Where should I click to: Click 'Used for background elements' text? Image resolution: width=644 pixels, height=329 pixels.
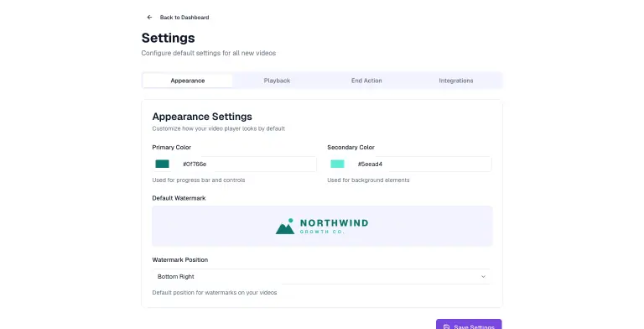(x=368, y=180)
